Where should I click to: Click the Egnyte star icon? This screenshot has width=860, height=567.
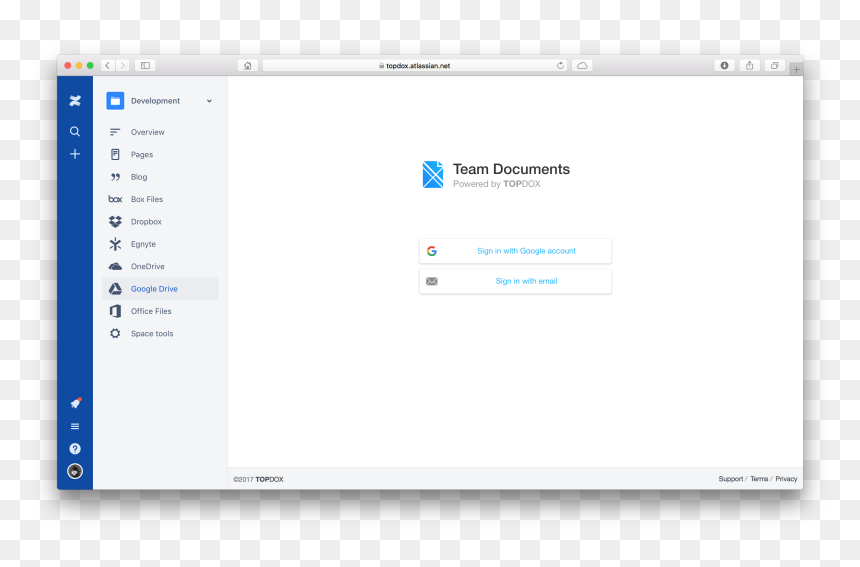tap(115, 244)
